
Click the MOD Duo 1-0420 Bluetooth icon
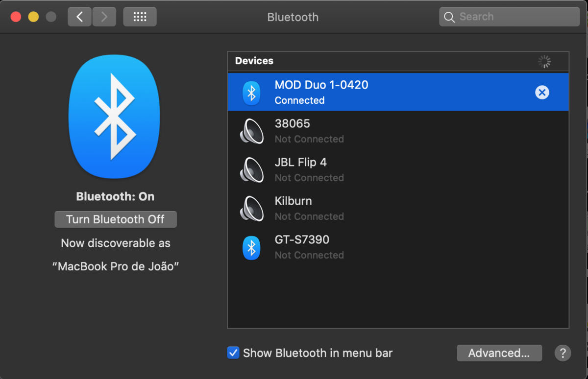[251, 93]
